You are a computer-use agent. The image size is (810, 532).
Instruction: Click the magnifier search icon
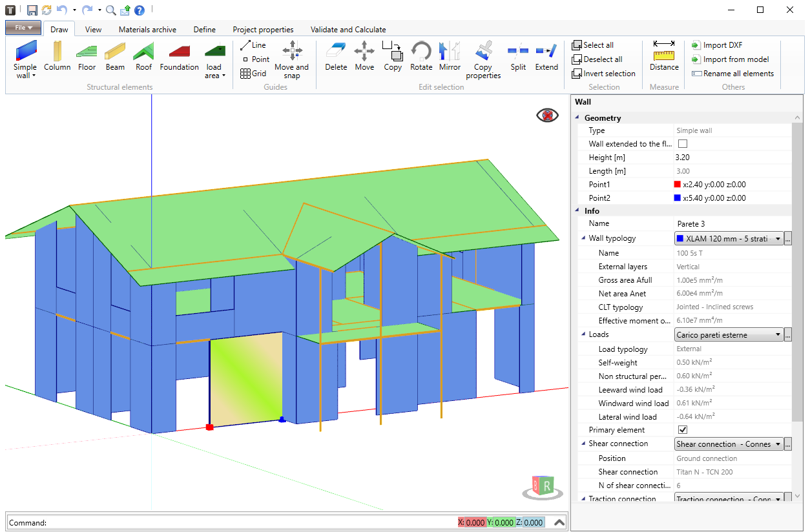pyautogui.click(x=110, y=10)
